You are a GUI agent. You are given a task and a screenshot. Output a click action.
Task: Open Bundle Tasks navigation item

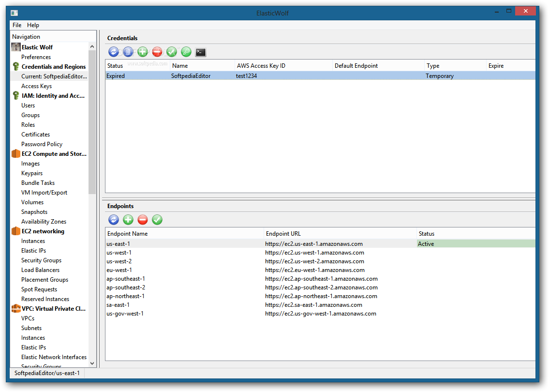[38, 182]
